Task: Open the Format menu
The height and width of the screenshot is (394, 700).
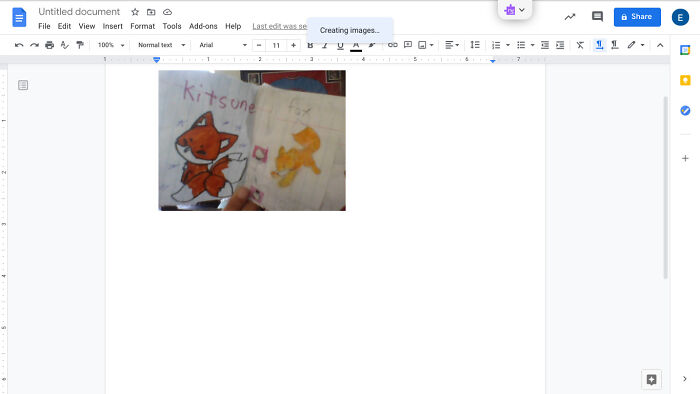Action: coord(142,26)
